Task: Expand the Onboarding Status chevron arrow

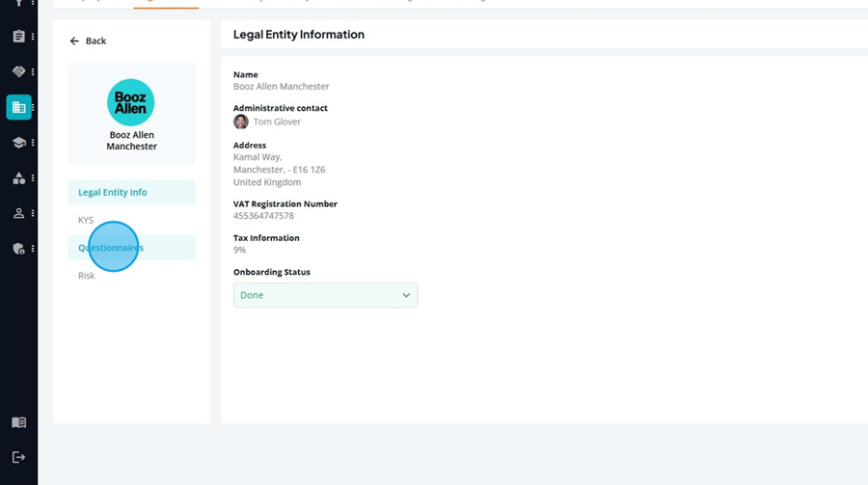Action: click(x=406, y=295)
